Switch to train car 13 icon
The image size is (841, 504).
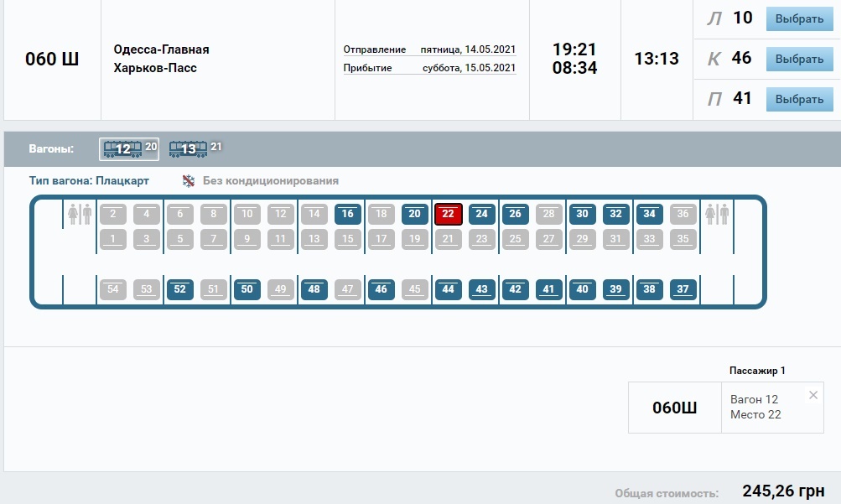[x=189, y=149]
